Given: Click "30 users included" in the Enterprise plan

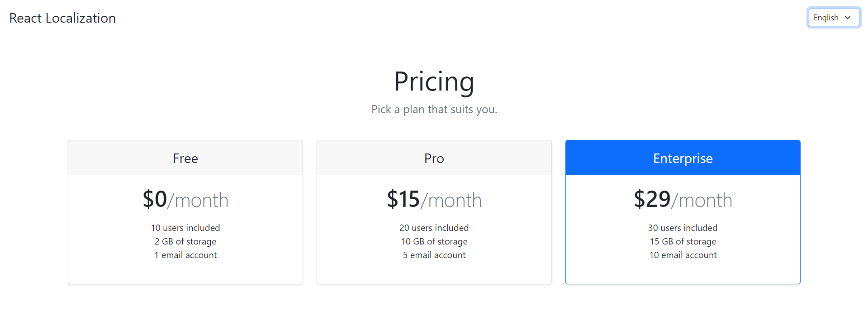Looking at the screenshot, I should (x=683, y=228).
